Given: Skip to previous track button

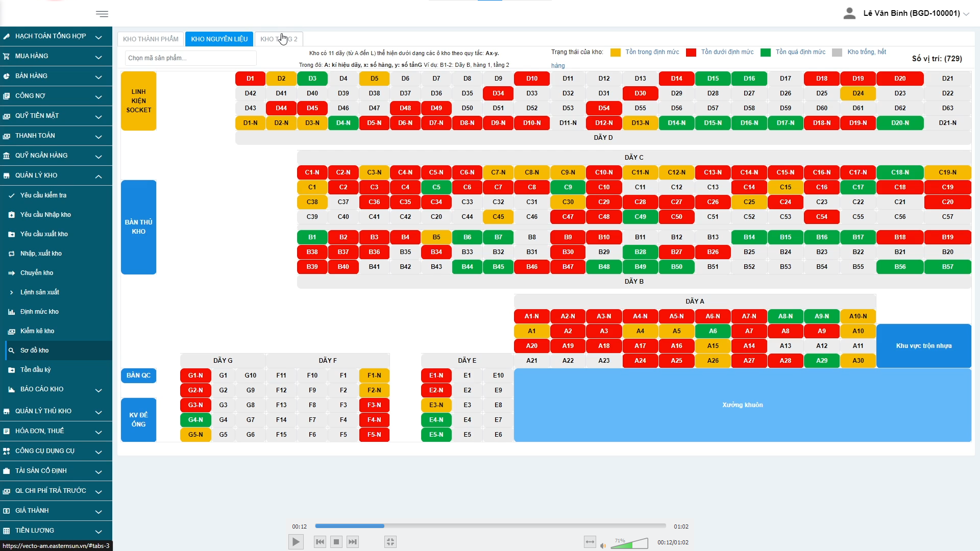Looking at the screenshot, I should [320, 542].
